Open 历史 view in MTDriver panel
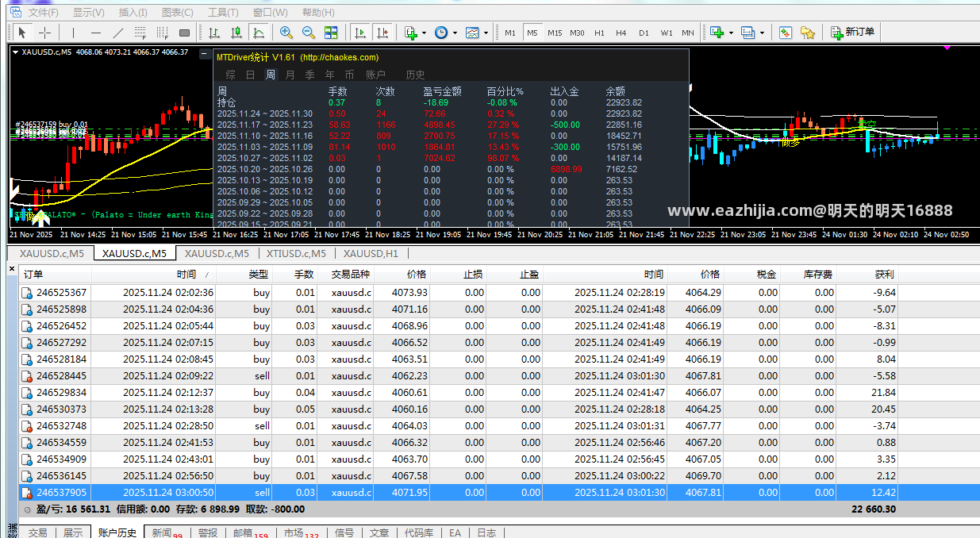Viewport: 980px width, 538px height. 415,75
